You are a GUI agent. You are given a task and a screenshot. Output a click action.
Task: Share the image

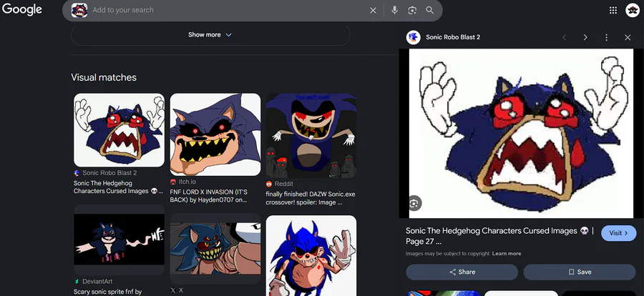coord(462,272)
